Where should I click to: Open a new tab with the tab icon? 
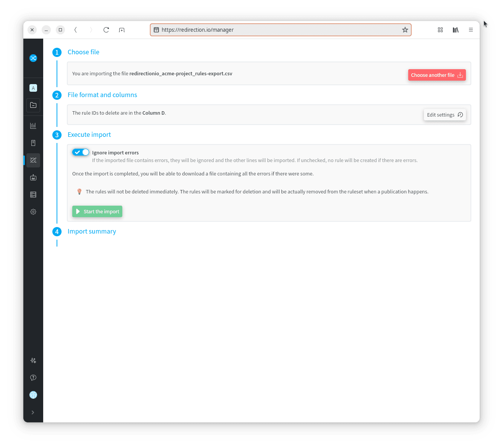click(122, 30)
